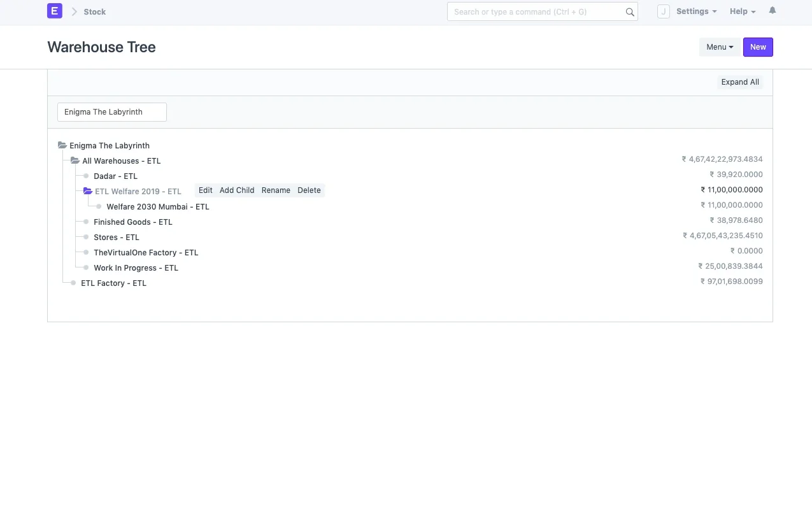Click Delete for ETL Welfare 2019
Viewport: 812px width, 505px height.
point(310,190)
